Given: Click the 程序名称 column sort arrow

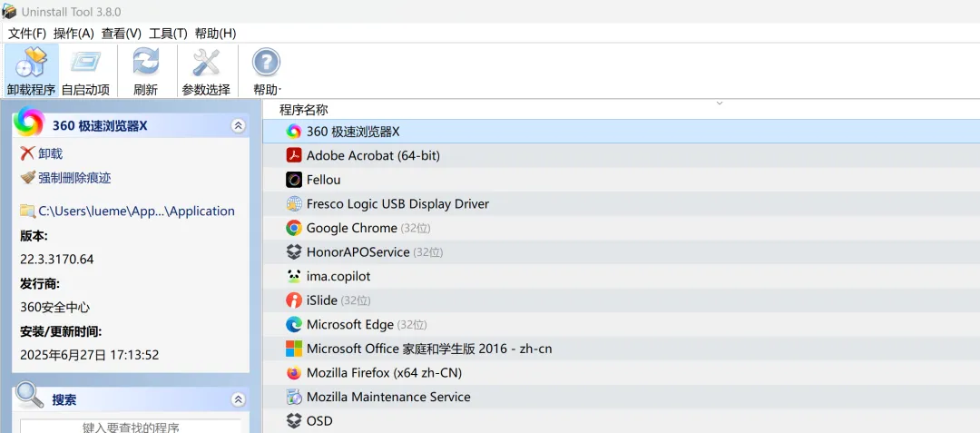Looking at the screenshot, I should tap(720, 103).
